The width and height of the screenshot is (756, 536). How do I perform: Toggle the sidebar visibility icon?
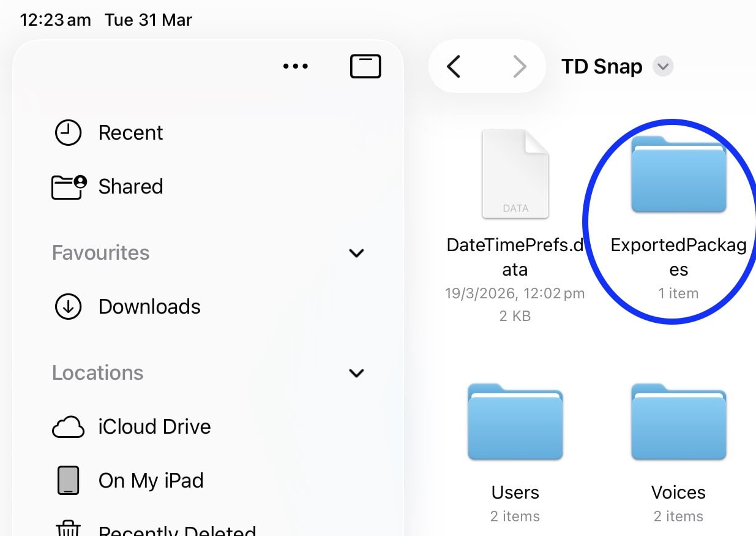coord(365,66)
